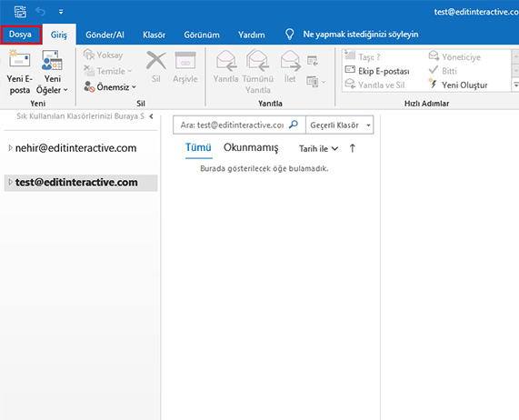Click the search magnifier icon

point(294,125)
